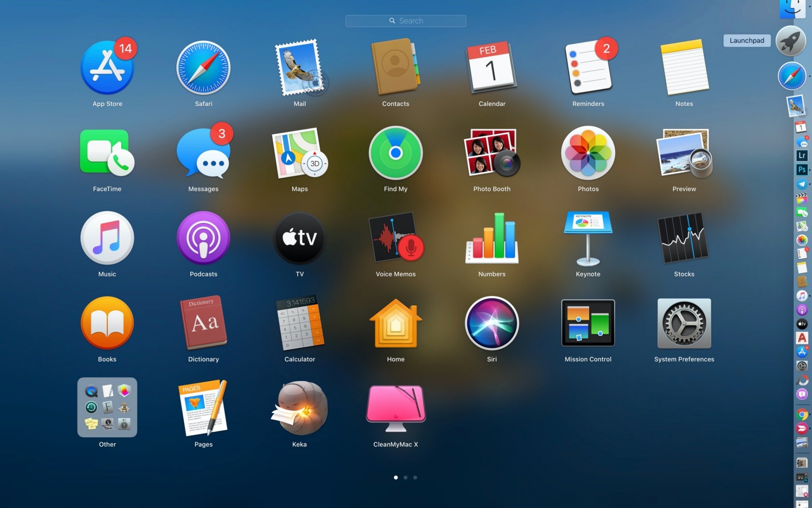Image resolution: width=812 pixels, height=508 pixels.
Task: Launch Maps from the Launchpad grid
Action: coord(300,153)
